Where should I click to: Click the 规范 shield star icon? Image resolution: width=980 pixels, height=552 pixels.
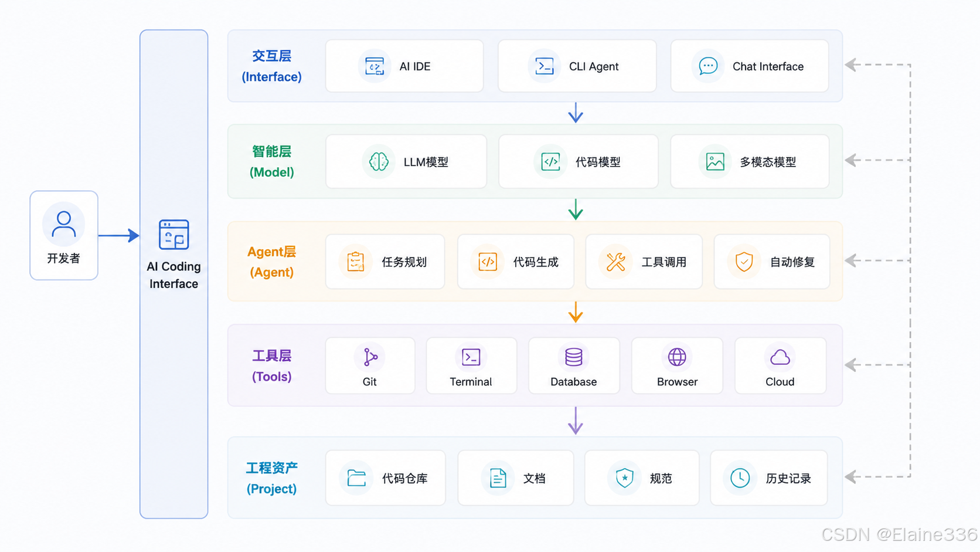(x=625, y=478)
